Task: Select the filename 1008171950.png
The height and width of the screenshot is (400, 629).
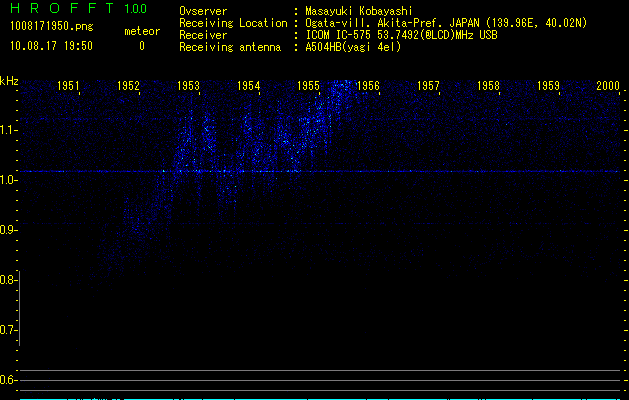Action: coord(52,26)
